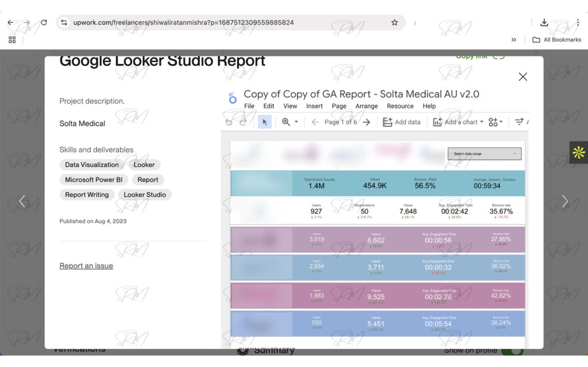Click Add data in the toolbar

point(401,122)
